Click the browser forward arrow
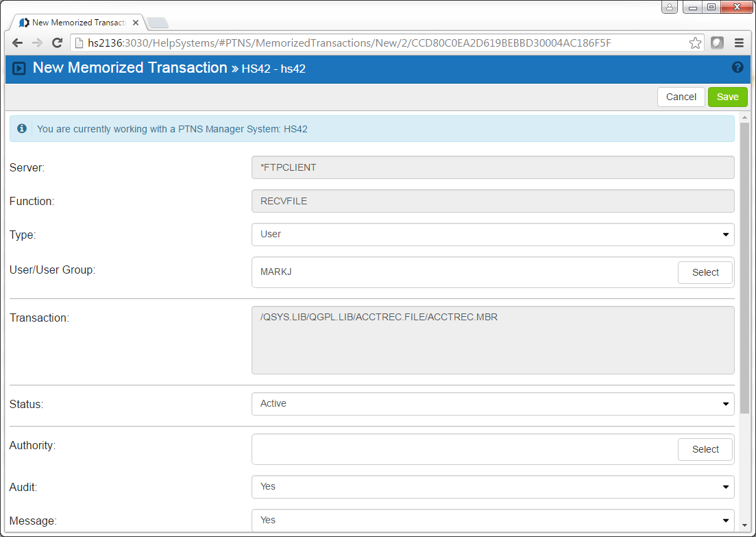Viewport: 756px width, 537px height. tap(38, 43)
